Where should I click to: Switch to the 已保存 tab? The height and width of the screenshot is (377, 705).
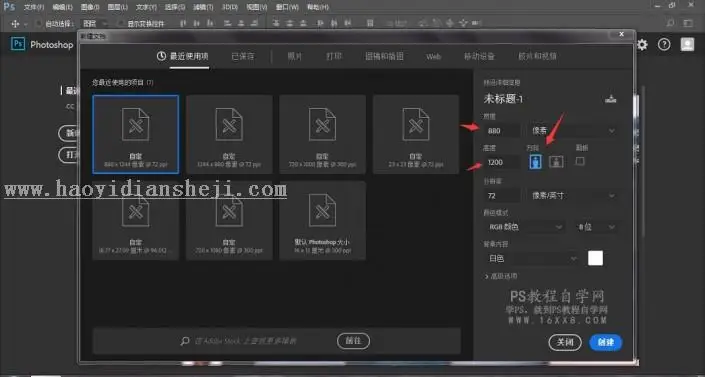(x=242, y=56)
